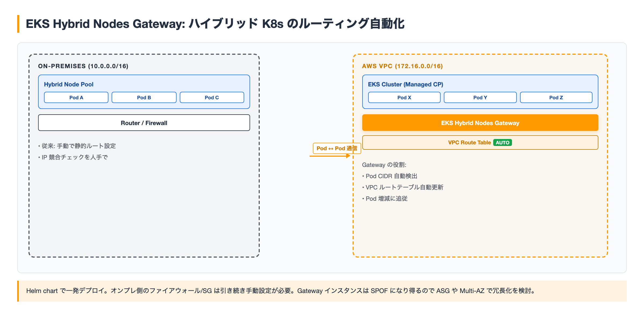Image resolution: width=644 pixels, height=322 pixels.
Task: Click the Hybrid Node Pool heading
Action: tap(69, 84)
